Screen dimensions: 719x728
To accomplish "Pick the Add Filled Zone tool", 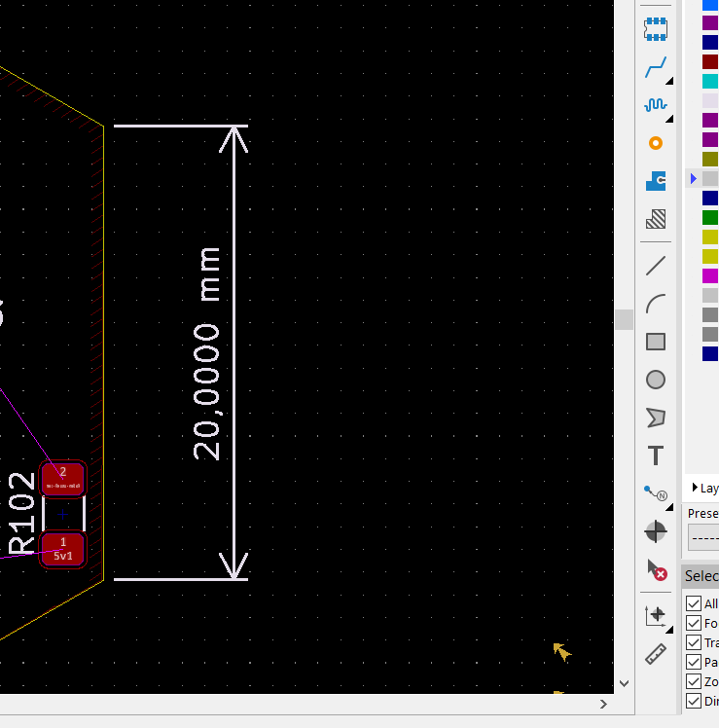I will (x=656, y=181).
